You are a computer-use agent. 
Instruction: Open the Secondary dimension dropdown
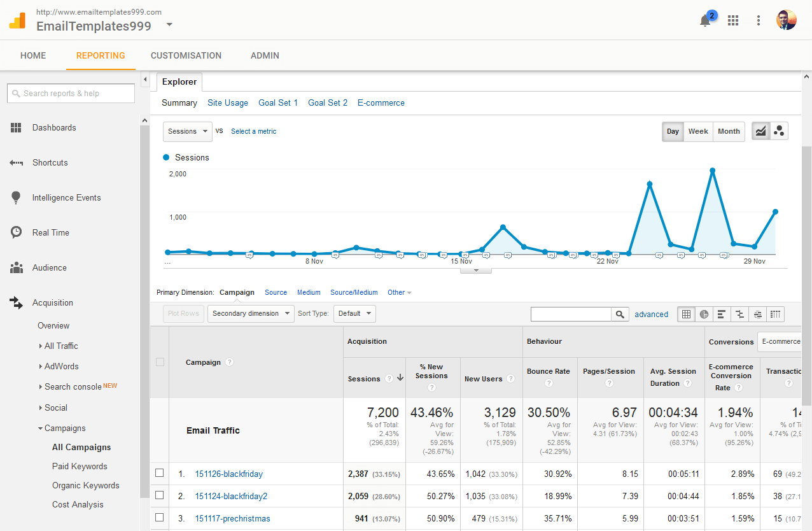251,313
